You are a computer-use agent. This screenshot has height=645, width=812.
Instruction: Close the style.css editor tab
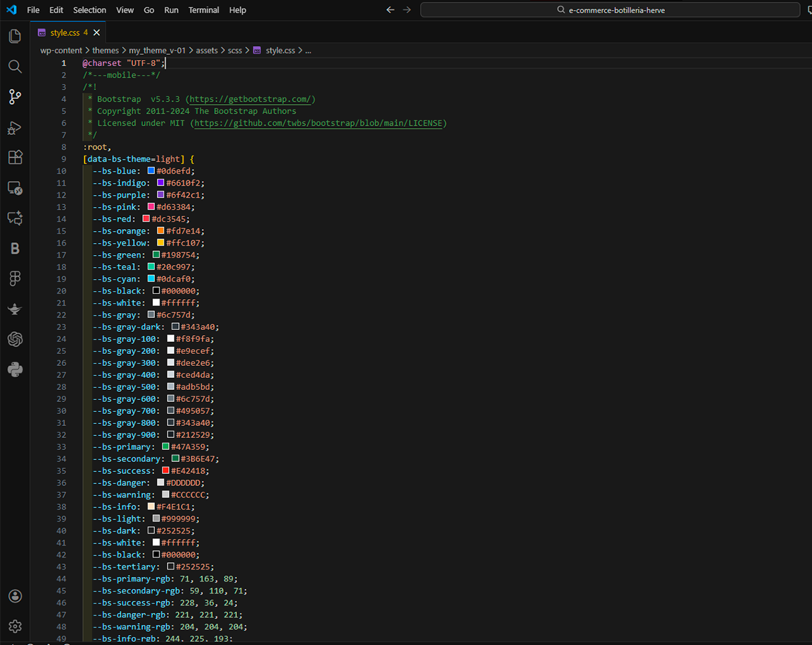pos(97,32)
